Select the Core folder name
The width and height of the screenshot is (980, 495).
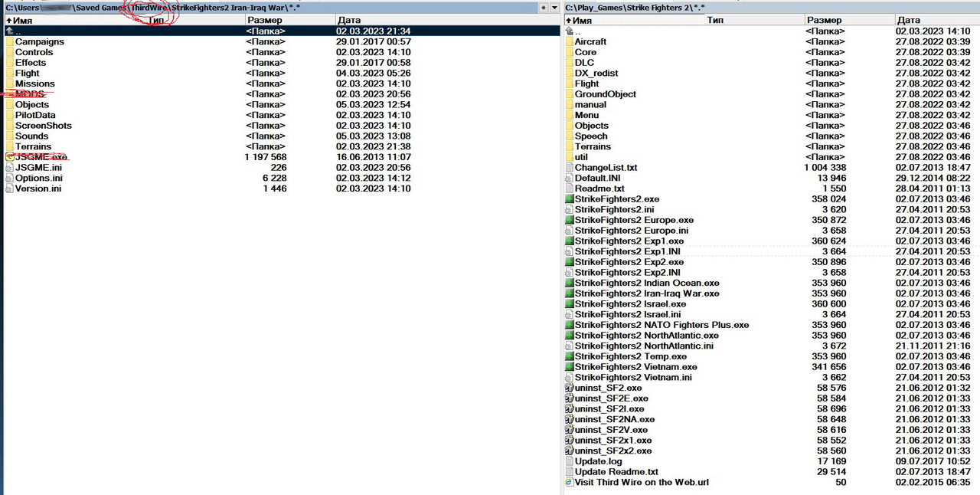(x=586, y=52)
